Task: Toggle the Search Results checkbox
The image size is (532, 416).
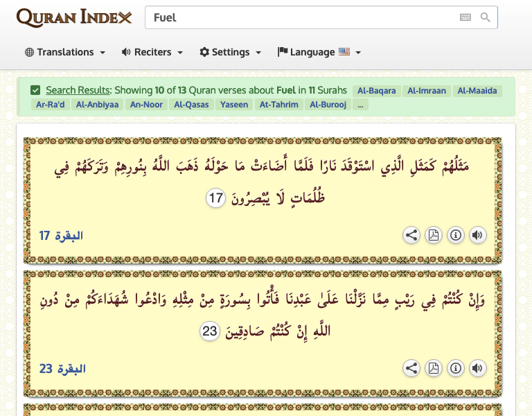Action: click(x=35, y=90)
